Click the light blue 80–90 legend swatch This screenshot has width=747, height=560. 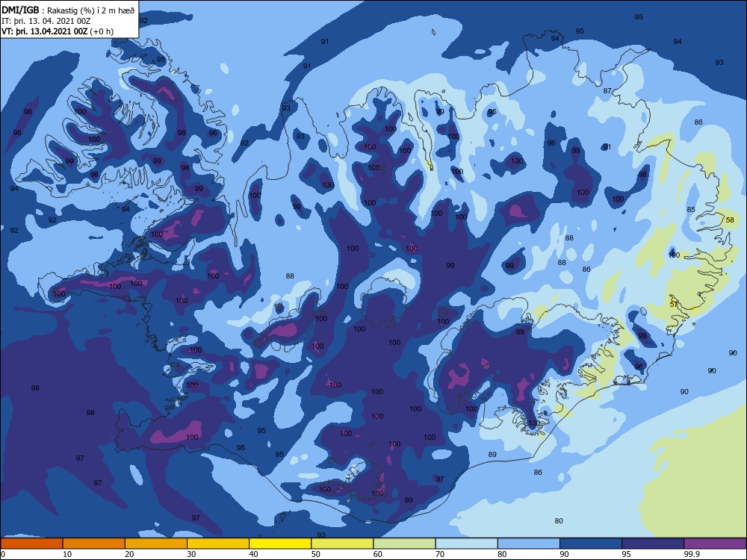tap(529, 544)
